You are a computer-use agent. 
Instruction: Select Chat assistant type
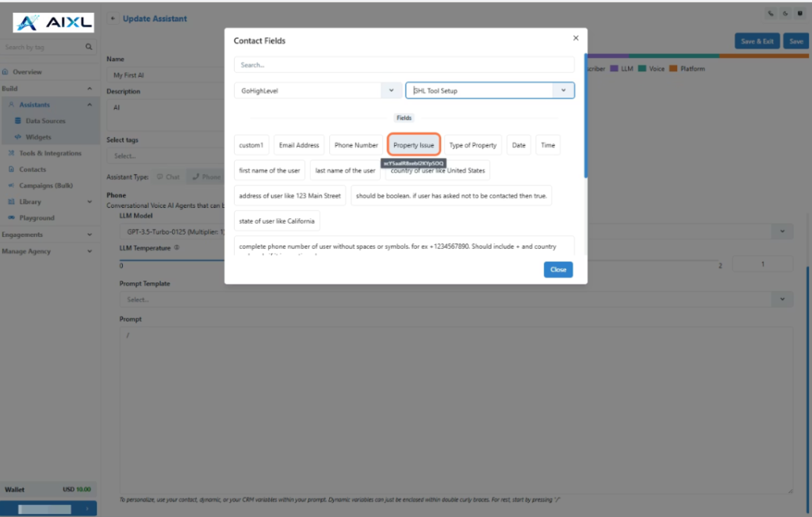pyautogui.click(x=168, y=177)
